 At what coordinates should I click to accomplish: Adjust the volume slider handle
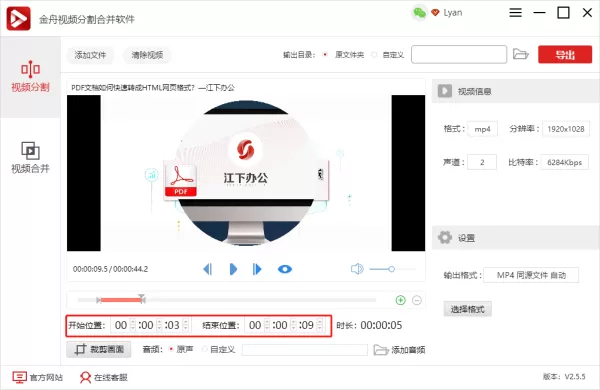click(x=391, y=269)
